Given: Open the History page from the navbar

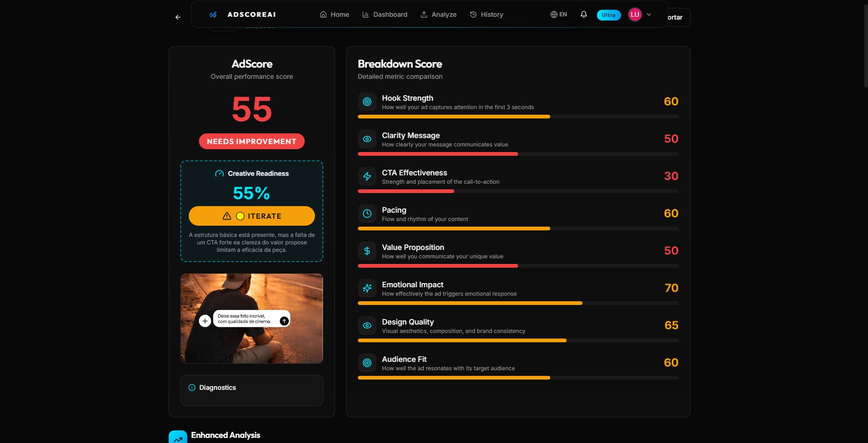Looking at the screenshot, I should click(486, 14).
